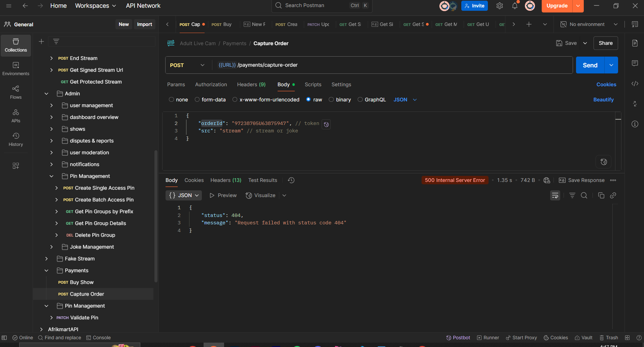This screenshot has width=644, height=347.
Task: Open Postbot from the status bar
Action: [x=458, y=338]
